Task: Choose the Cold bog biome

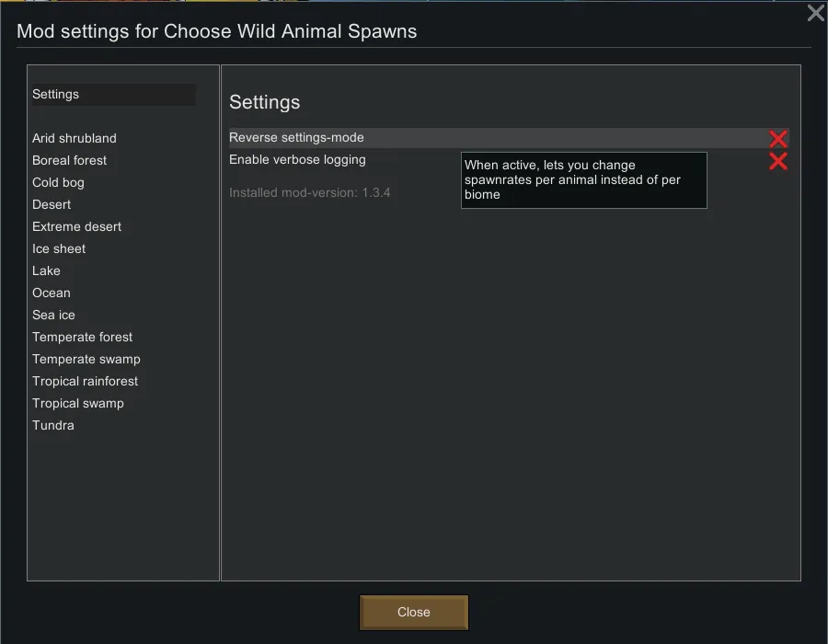Action: (59, 183)
